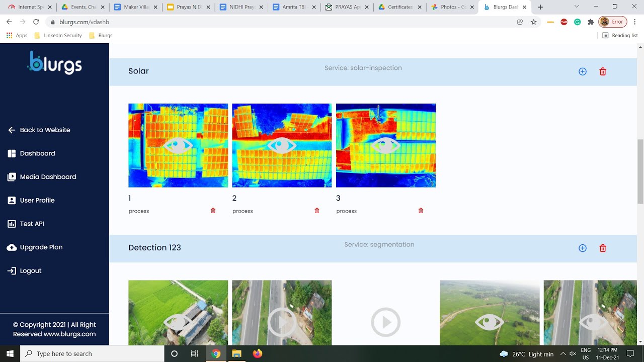Open the browser Extensions puzzle icon

pos(591,22)
